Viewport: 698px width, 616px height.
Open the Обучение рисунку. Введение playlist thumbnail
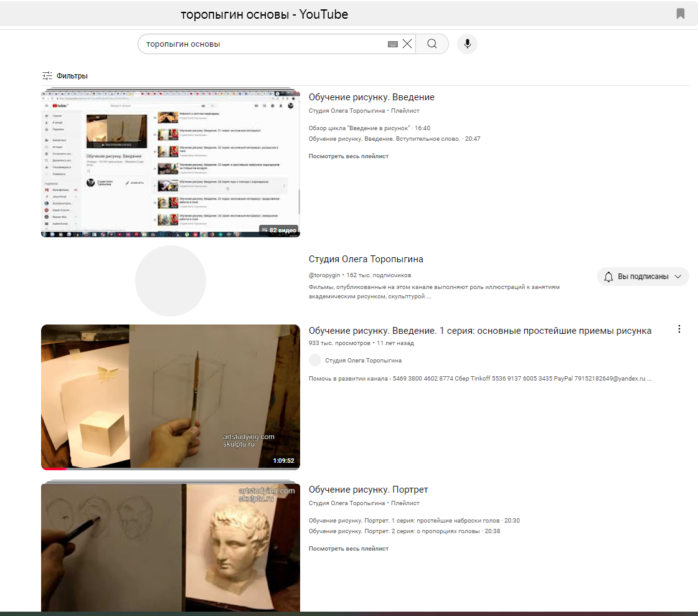coord(171,163)
